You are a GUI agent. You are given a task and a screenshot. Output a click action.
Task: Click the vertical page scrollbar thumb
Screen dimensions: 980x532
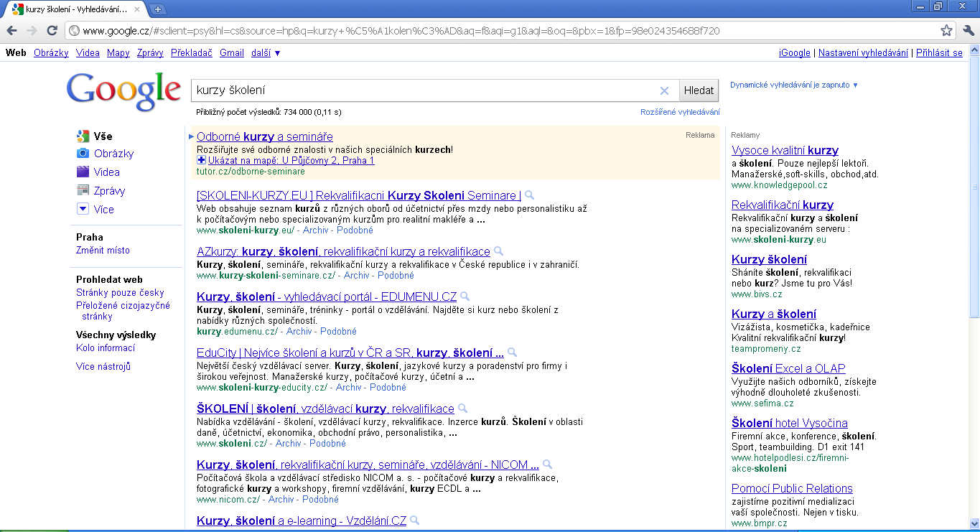(x=974, y=187)
